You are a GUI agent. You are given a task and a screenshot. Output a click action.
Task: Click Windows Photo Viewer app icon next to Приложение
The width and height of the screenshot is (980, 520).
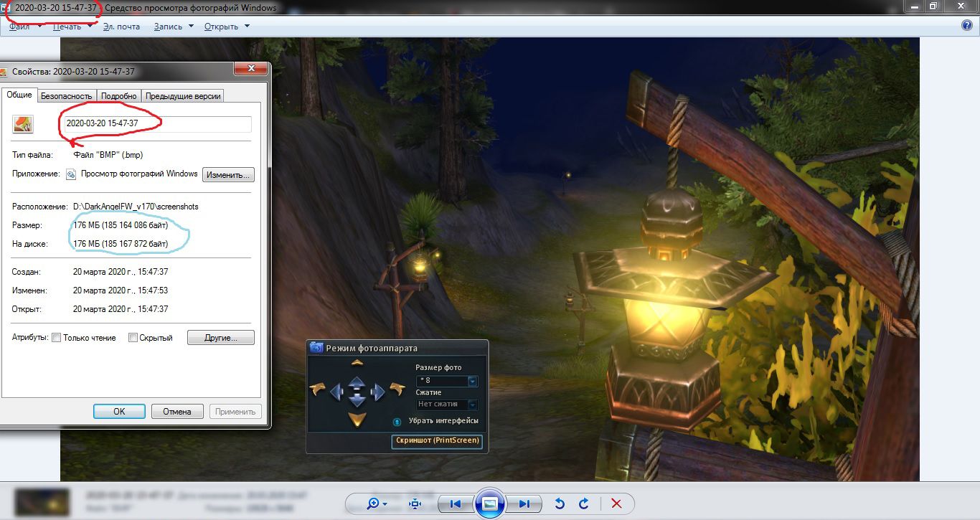(x=71, y=174)
